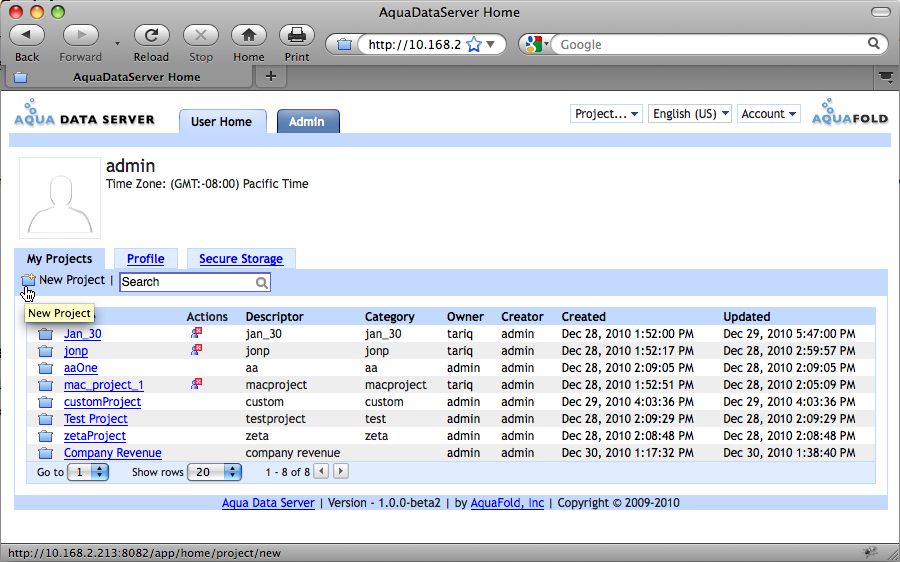Click the Stop loading button

[x=200, y=36]
